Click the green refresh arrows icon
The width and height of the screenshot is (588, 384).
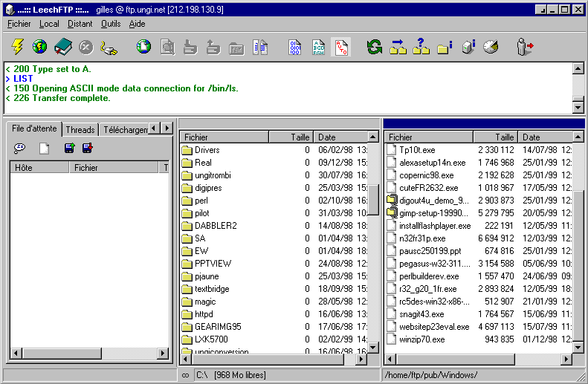click(374, 48)
